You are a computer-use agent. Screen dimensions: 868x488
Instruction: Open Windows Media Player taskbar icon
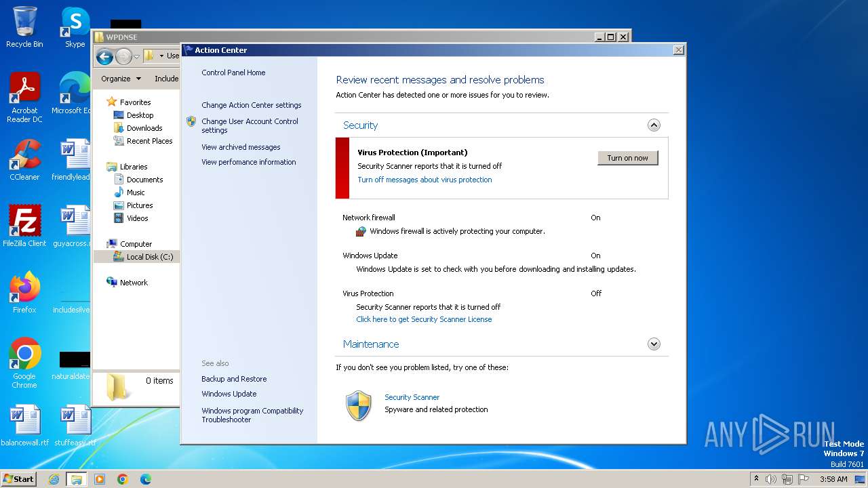click(100, 479)
